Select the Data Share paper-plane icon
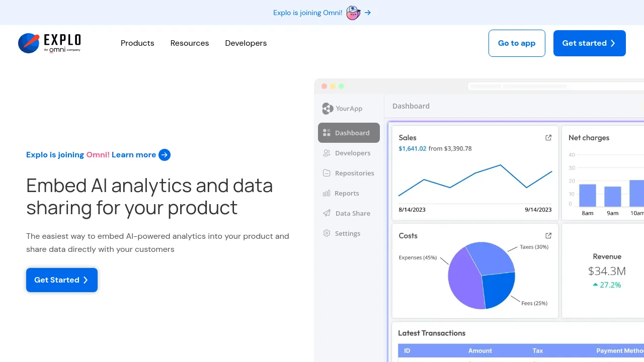Viewport: 644px width, 362px height. 327,213
